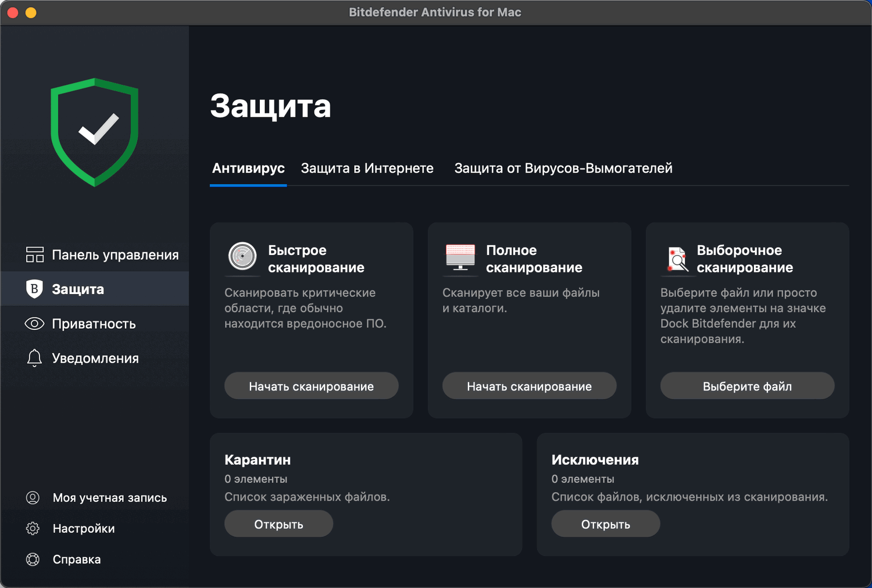This screenshot has width=872, height=588.
Task: Click the Bitdefender shield icon beside Защита
Action: 35,289
